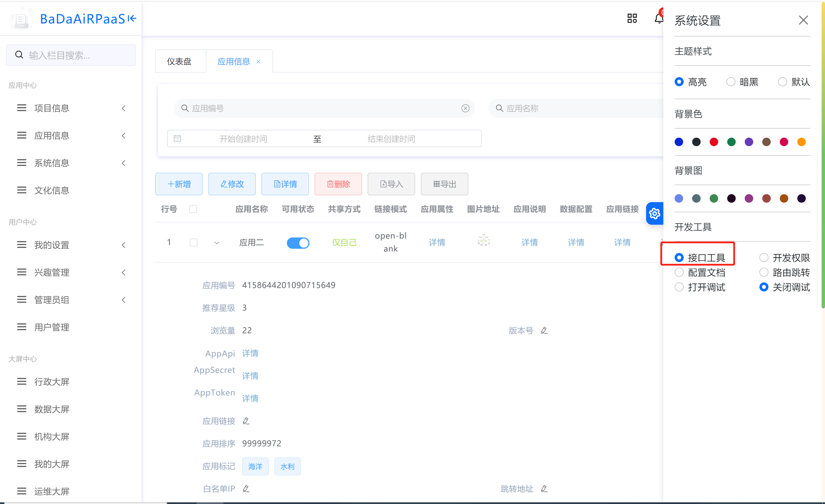Viewport: 825px width, 504px height.
Task: Click the 删除 button
Action: [x=338, y=184]
